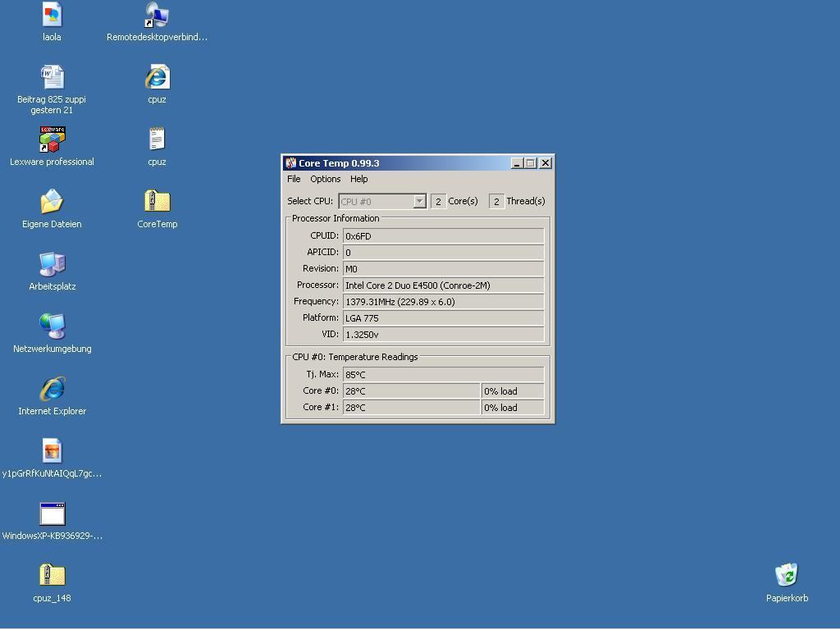840x630 pixels.
Task: Select the Beitrag 825 zuppi Word document
Action: tap(52, 77)
